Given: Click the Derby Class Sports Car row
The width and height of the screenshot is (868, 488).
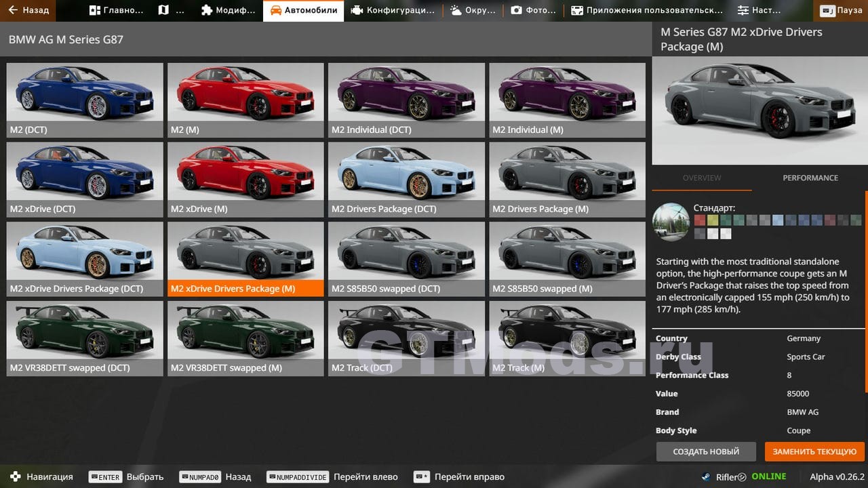Looking at the screenshot, I should pos(759,357).
